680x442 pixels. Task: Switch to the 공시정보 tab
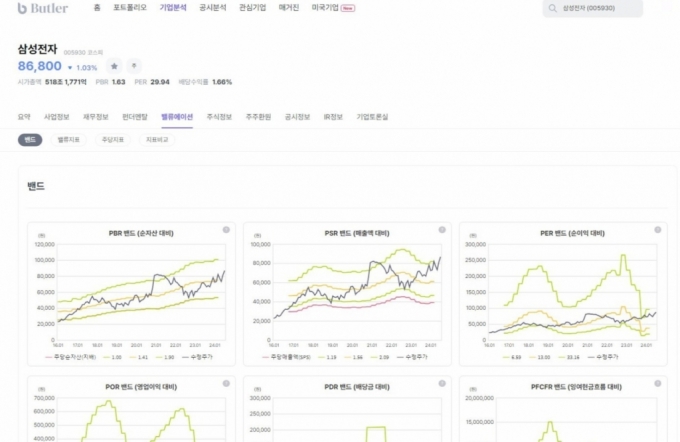[x=298, y=117]
